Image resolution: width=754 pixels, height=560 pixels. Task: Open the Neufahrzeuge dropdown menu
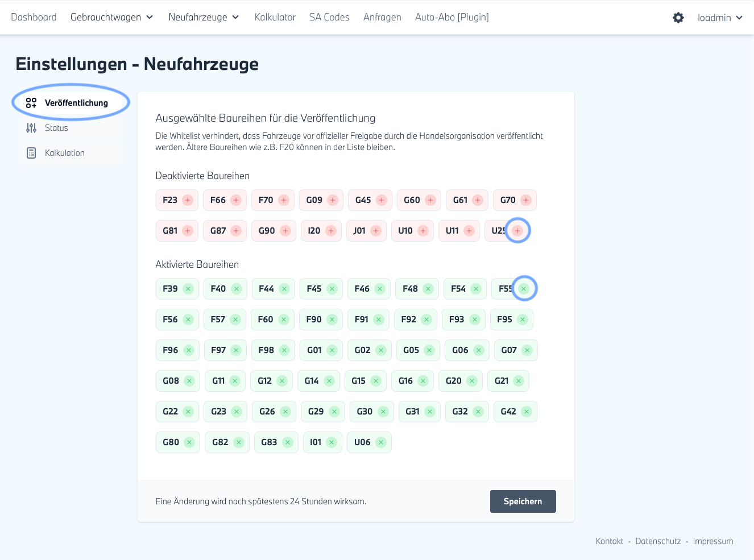[204, 18]
